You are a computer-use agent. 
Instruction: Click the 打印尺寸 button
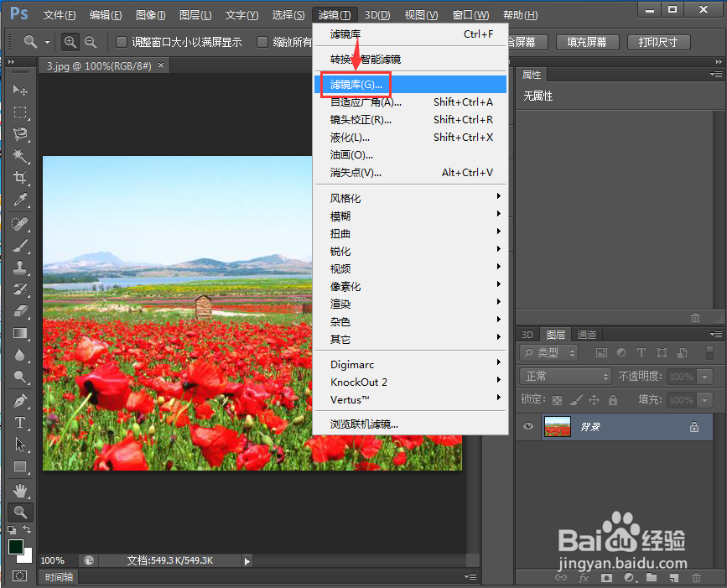(x=659, y=42)
